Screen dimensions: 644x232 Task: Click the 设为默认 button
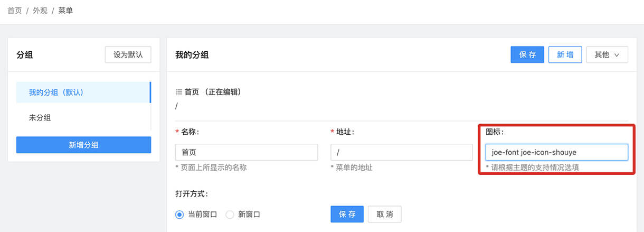coord(128,54)
